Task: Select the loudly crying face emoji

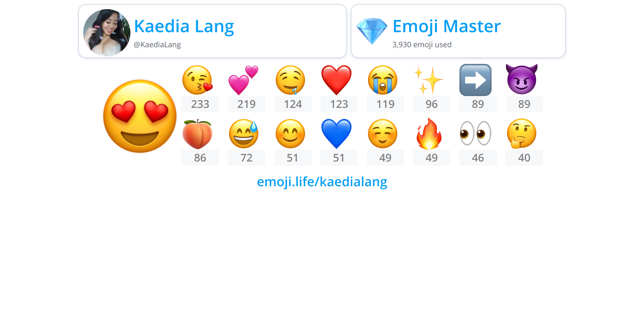Action: click(383, 80)
